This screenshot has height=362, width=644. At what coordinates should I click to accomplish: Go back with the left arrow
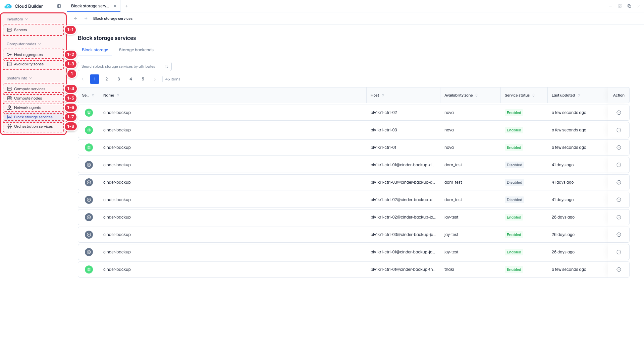pos(76,18)
